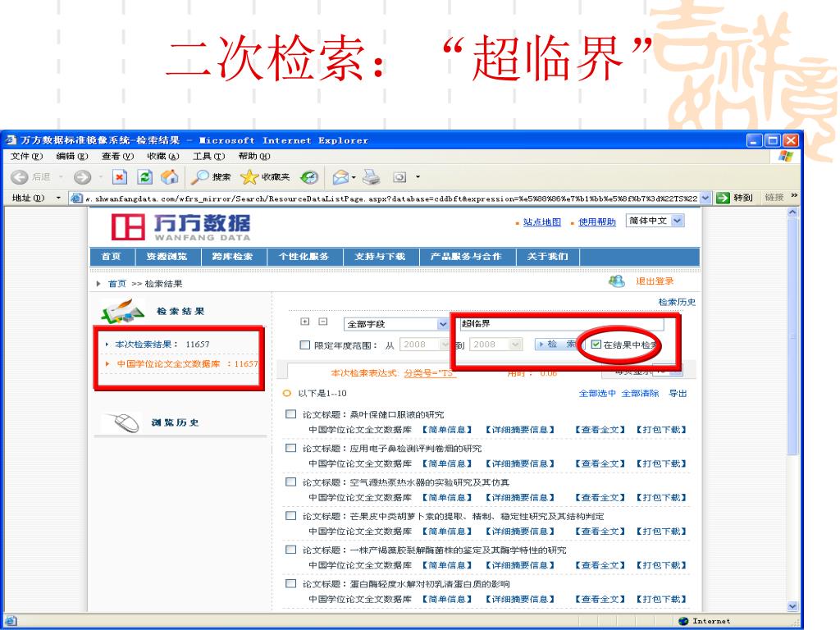This screenshot has width=840, height=630.
Task: Click the Home page icon
Action: (x=170, y=177)
